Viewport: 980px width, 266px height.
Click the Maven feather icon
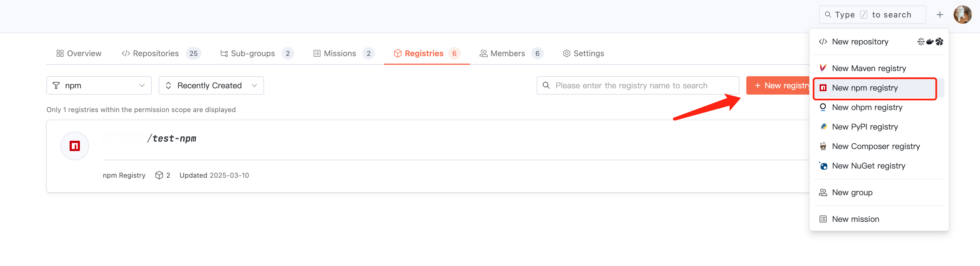point(823,68)
